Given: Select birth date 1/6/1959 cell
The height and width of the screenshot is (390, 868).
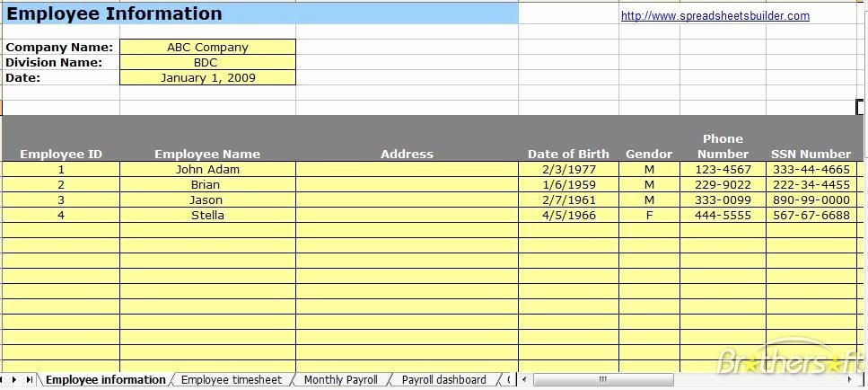Looking at the screenshot, I should point(568,184).
